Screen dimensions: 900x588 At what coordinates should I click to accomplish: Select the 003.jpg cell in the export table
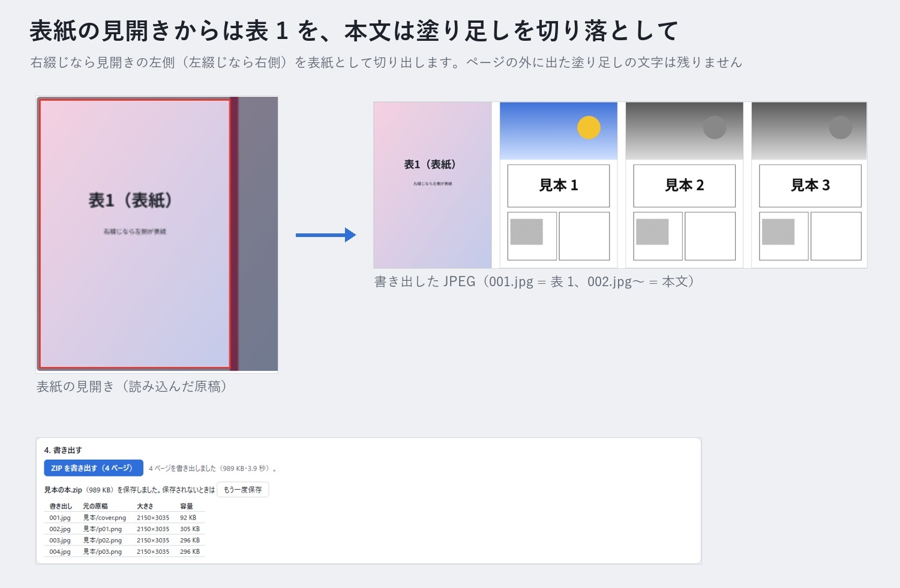(60, 541)
